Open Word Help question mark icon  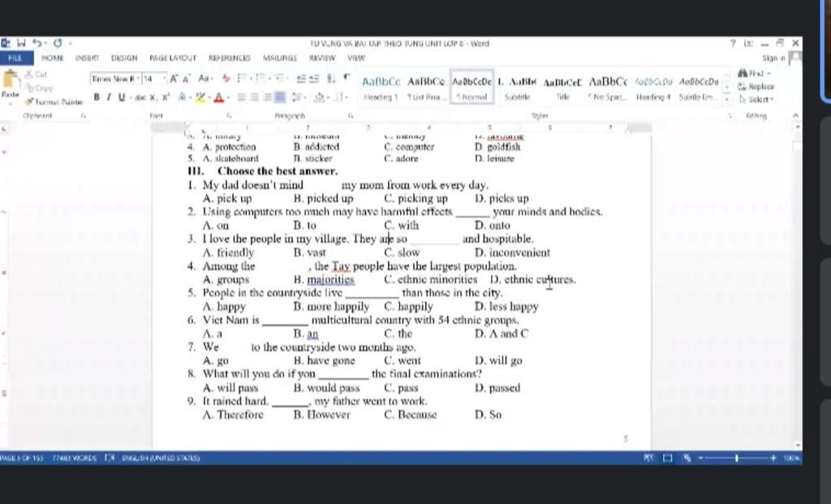pyautogui.click(x=733, y=44)
